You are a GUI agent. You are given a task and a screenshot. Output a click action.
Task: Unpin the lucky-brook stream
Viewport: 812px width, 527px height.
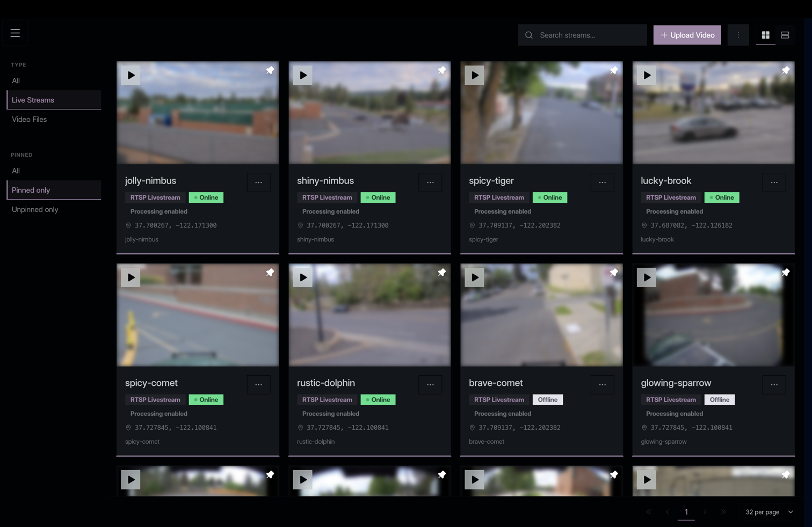coord(786,70)
